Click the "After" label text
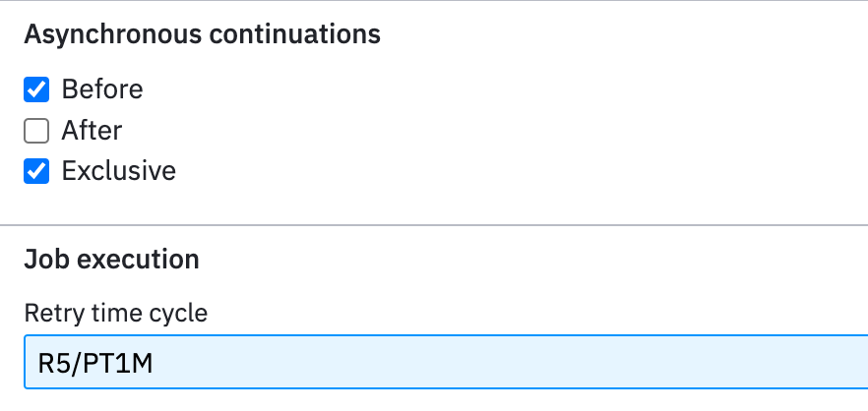The width and height of the screenshot is (868, 411). tap(92, 131)
